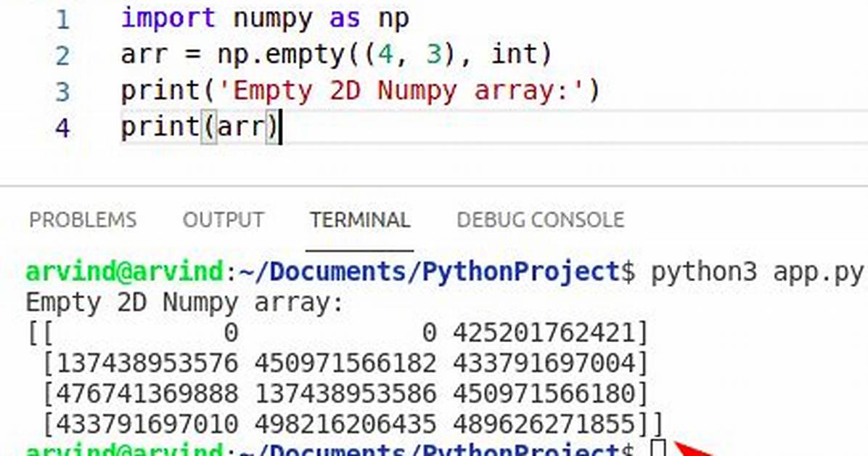The height and width of the screenshot is (456, 868).
Task: Select the TERMINAL panel tab
Action: click(x=360, y=220)
